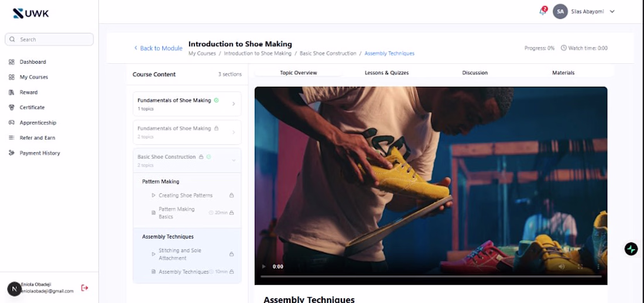Click the Watch time clock icon
Screen dimensions: 644x303
pos(563,47)
